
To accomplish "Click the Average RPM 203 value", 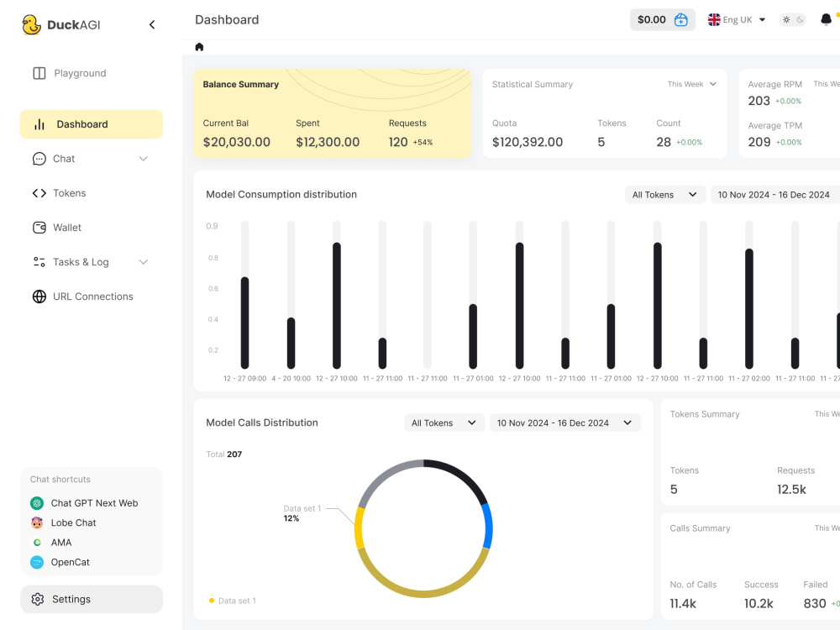I will pyautogui.click(x=759, y=101).
